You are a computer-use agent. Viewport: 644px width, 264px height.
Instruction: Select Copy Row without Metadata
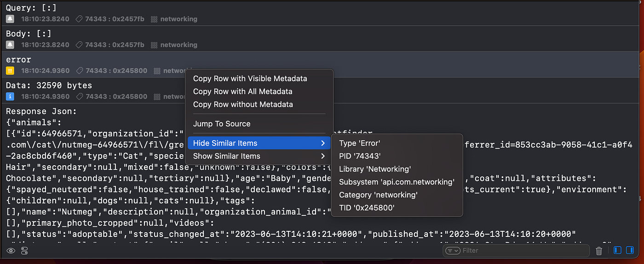243,104
